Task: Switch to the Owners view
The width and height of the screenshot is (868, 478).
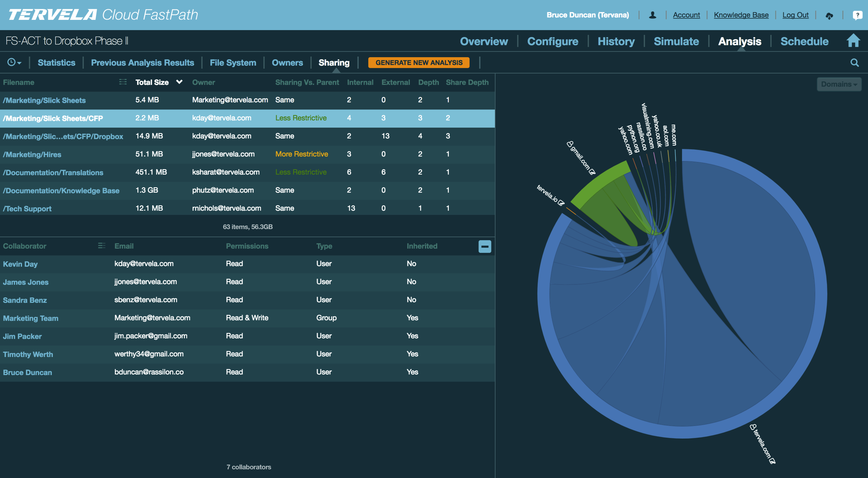Action: 287,63
